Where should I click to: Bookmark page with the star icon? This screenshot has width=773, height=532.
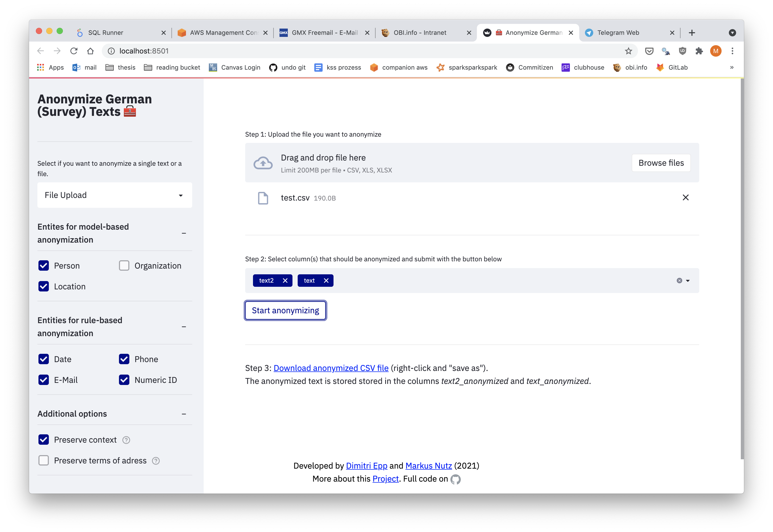[628, 51]
